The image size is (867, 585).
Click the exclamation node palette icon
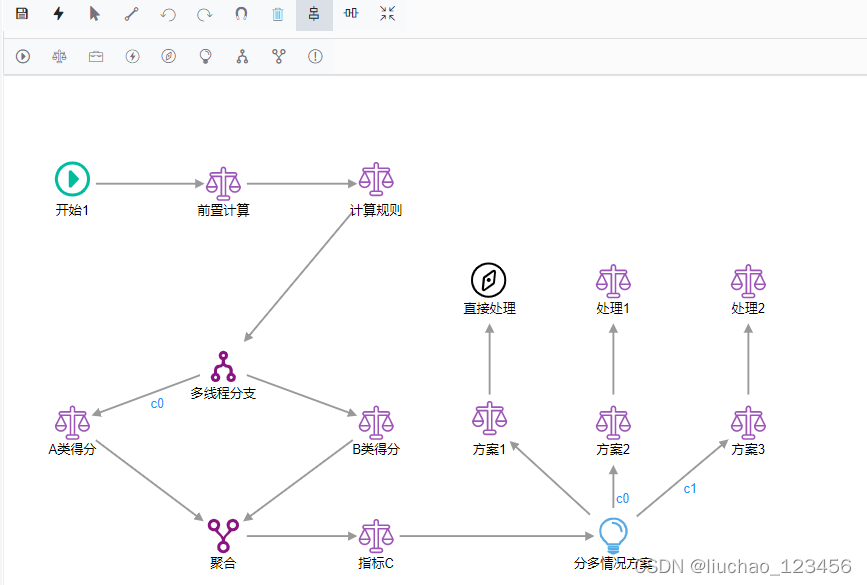click(x=314, y=56)
